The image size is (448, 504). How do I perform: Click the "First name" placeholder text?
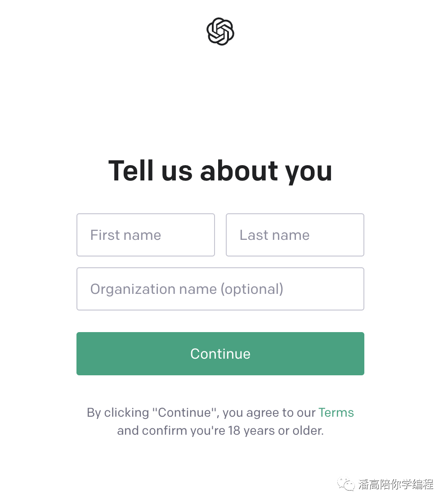point(125,235)
